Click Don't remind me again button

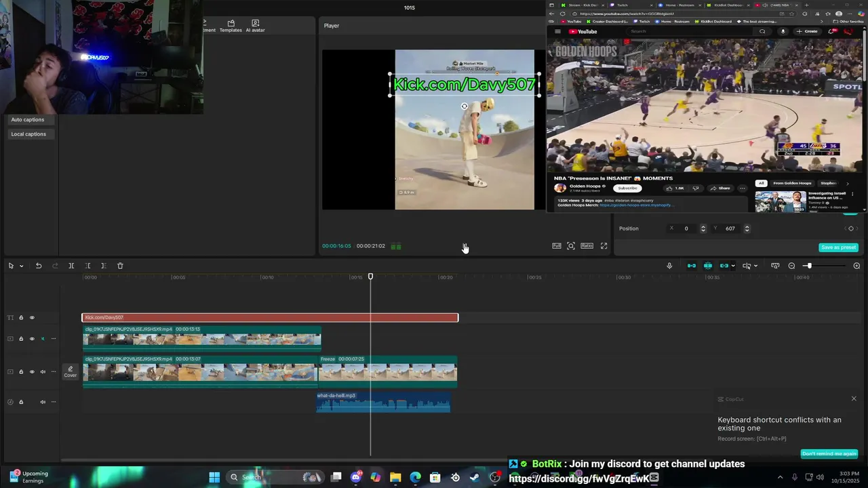pos(829,453)
